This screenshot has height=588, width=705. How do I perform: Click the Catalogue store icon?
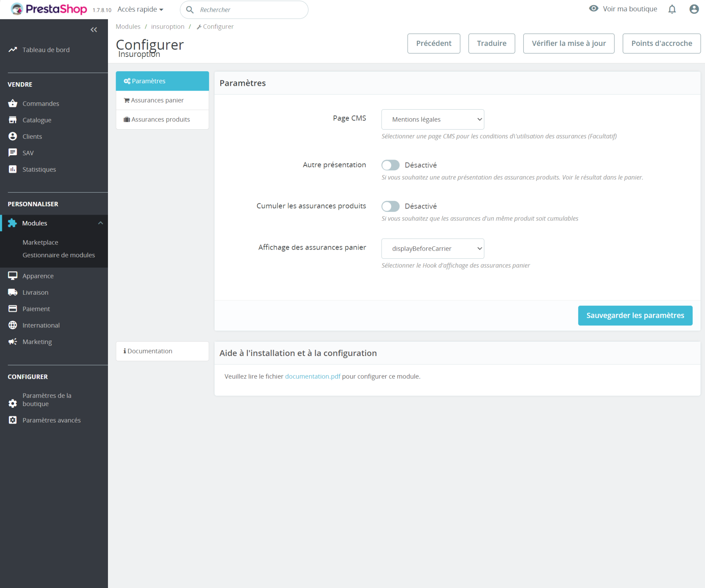[12, 120]
